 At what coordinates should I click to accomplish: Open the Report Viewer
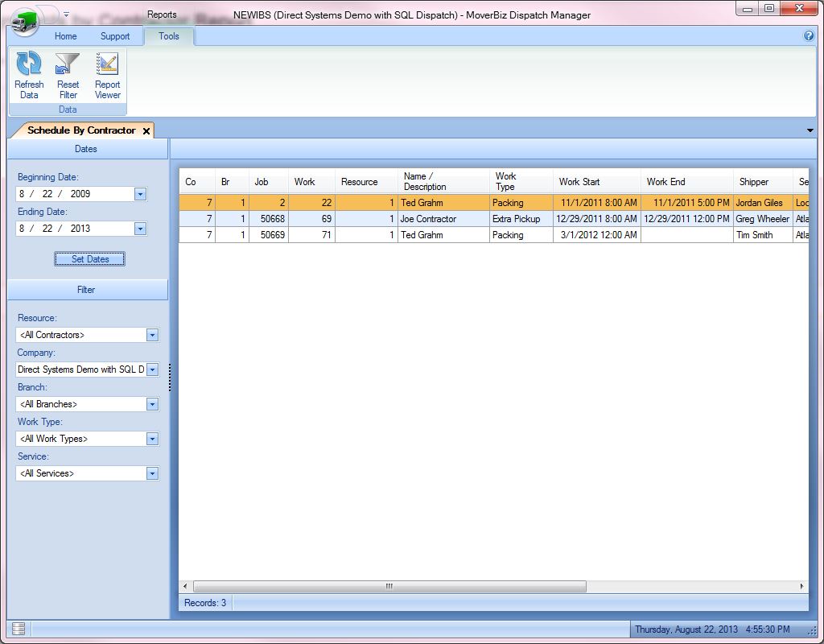pos(107,65)
